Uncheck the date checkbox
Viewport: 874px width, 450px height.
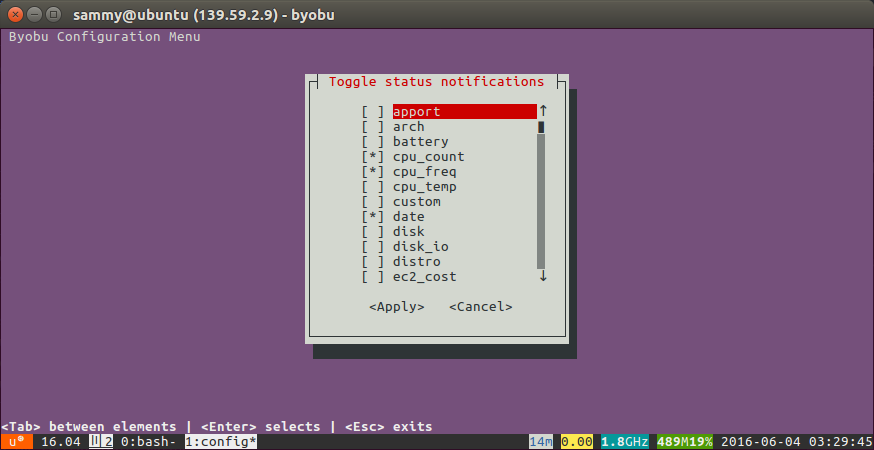(373, 217)
